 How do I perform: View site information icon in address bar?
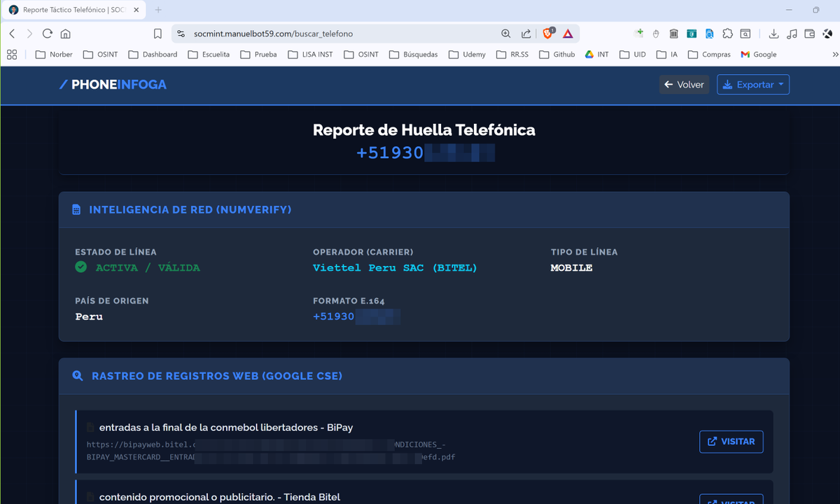point(181,34)
